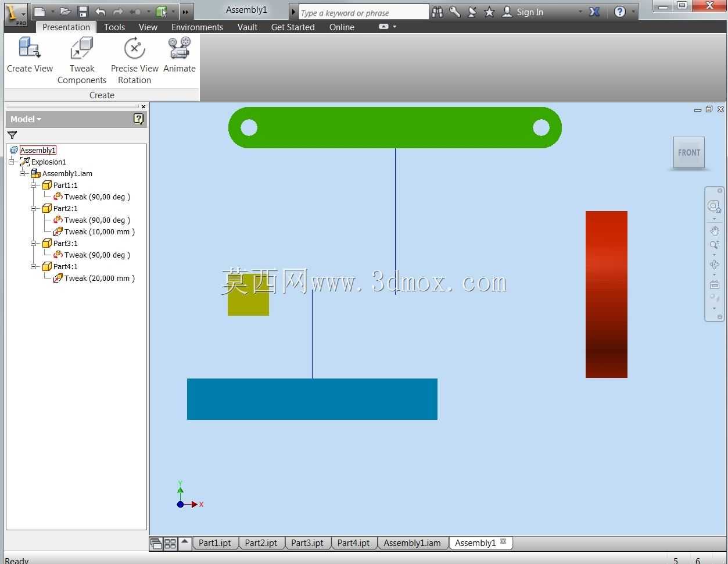Collapse the Part2:1 tree node
Image resolution: width=728 pixels, height=564 pixels.
[x=34, y=208]
